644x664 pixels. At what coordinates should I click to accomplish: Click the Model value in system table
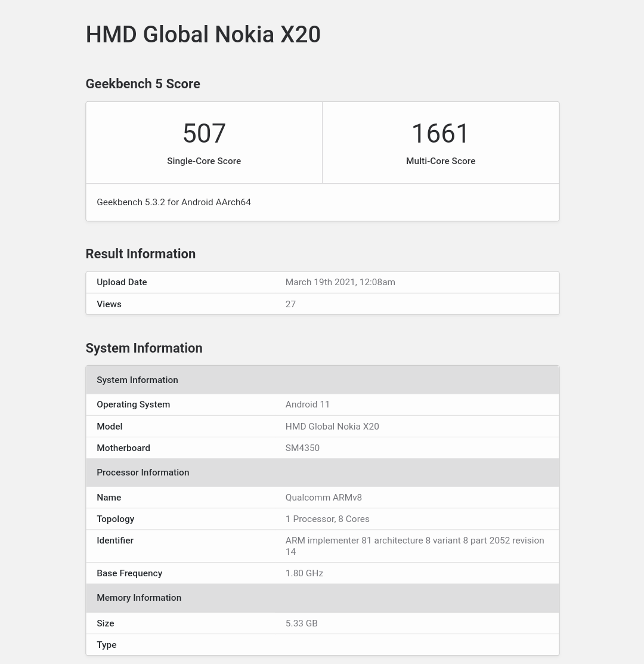(332, 427)
